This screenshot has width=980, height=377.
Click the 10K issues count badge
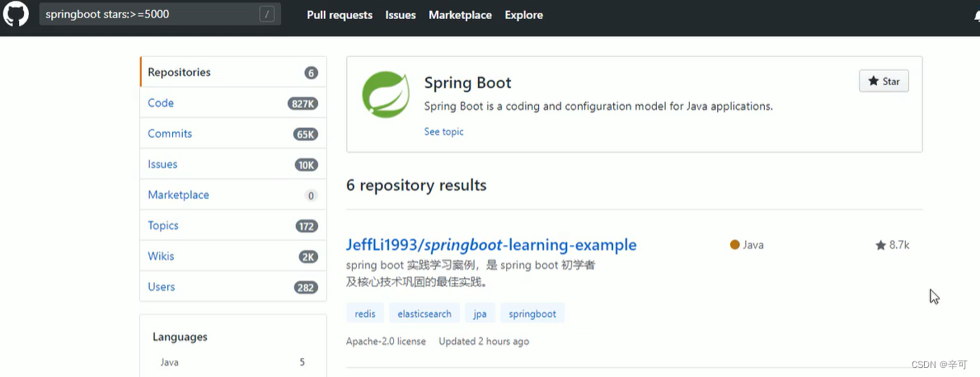click(x=307, y=165)
